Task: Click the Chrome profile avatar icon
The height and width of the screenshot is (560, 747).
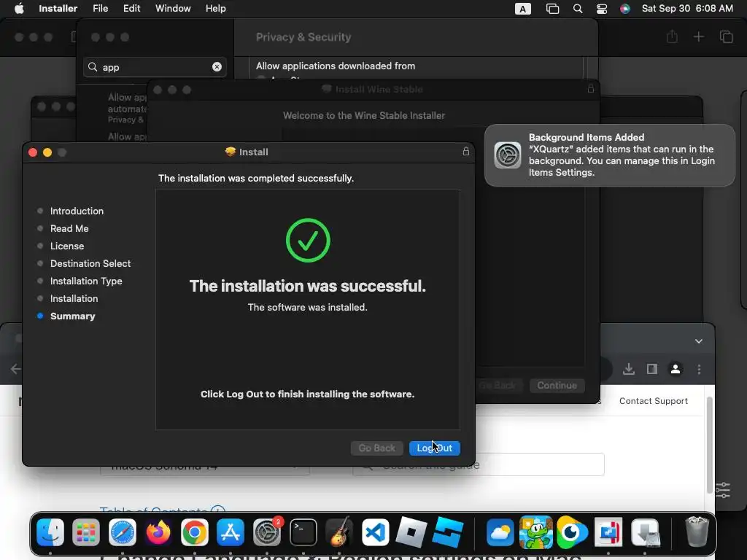Action: click(675, 369)
